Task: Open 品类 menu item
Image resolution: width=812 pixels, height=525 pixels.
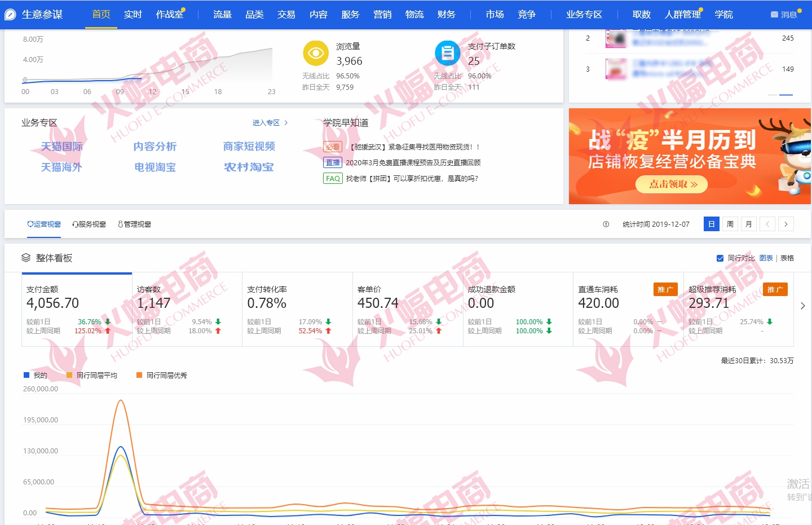Action: 254,14
